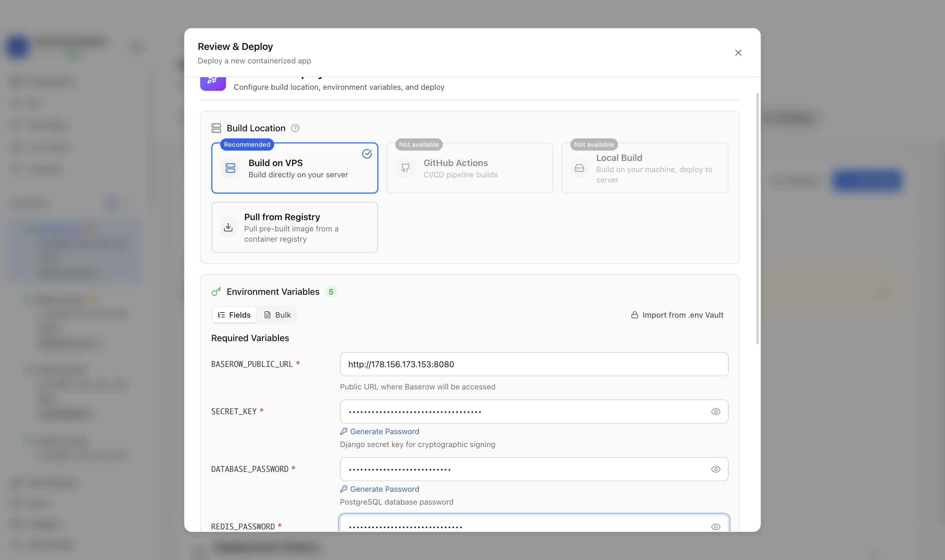The image size is (945, 560).
Task: Click the lock icon beside Import from .env Vault
Action: 635,315
